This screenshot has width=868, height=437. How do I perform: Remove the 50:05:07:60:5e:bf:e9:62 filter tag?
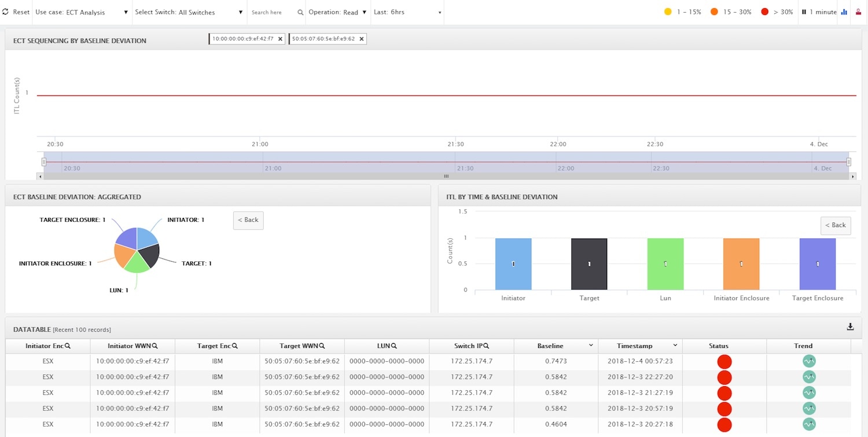click(362, 39)
